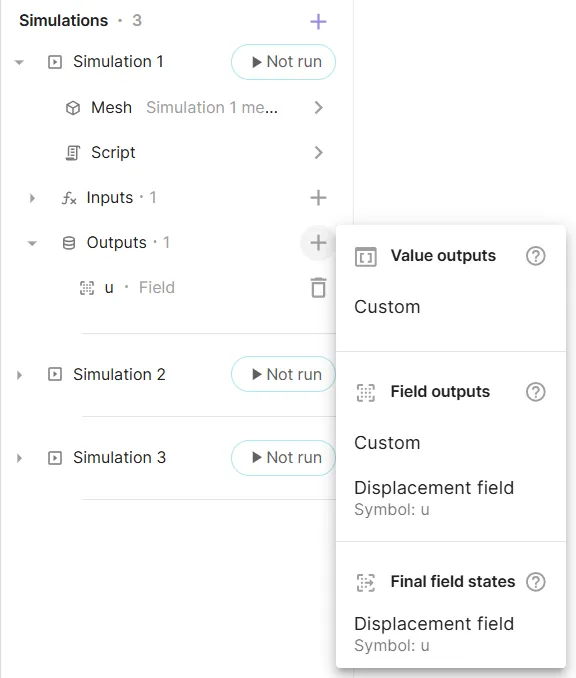Run Simulation 3 via Not run button
The image size is (576, 678).
coord(283,457)
